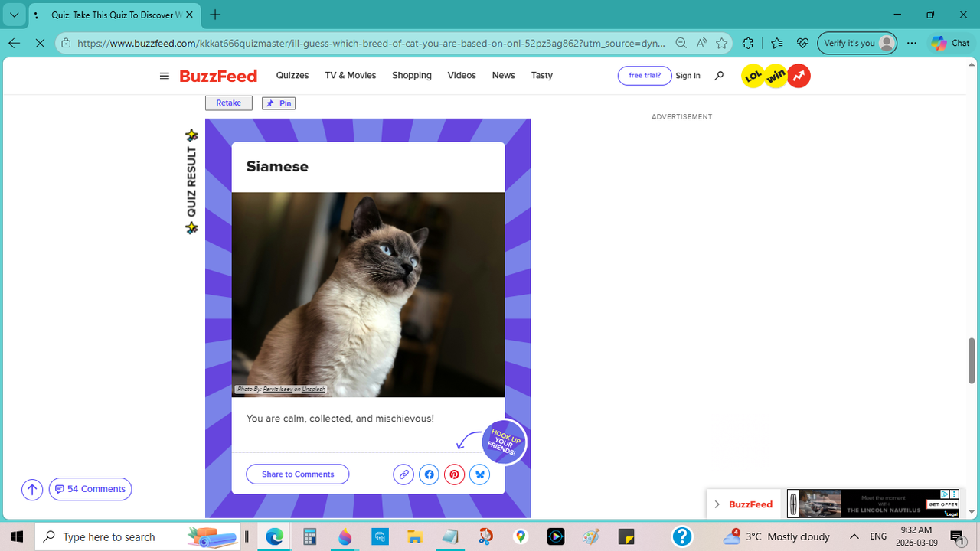The height and width of the screenshot is (551, 980).
Task: Open the TV & Movies section
Action: point(350,75)
